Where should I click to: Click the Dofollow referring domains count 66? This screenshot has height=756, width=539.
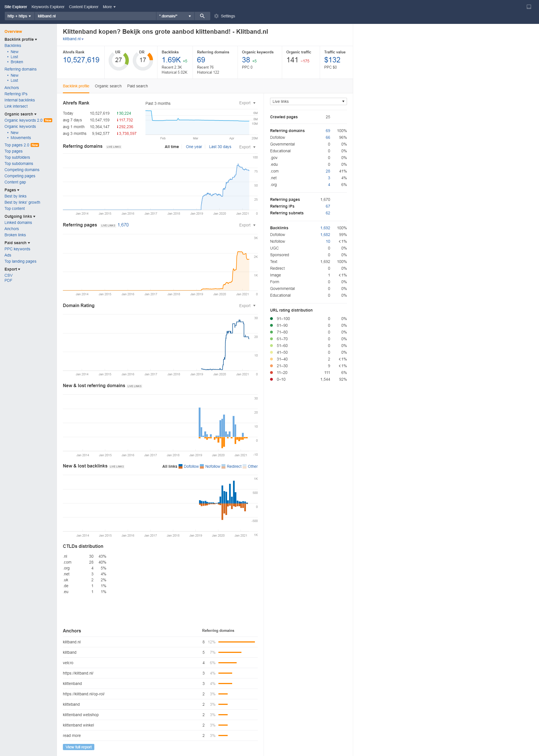tap(328, 137)
